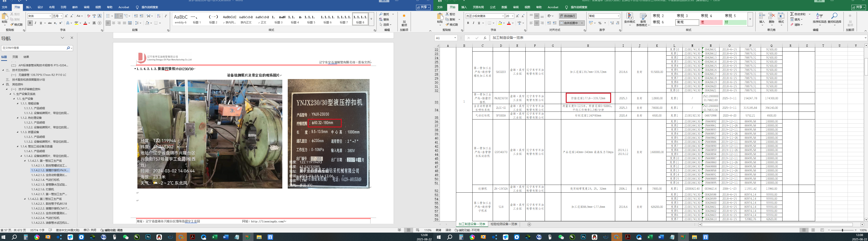The width and height of the screenshot is (868, 241).
Task: Open Word font size dropdown 五号
Action: [62, 16]
